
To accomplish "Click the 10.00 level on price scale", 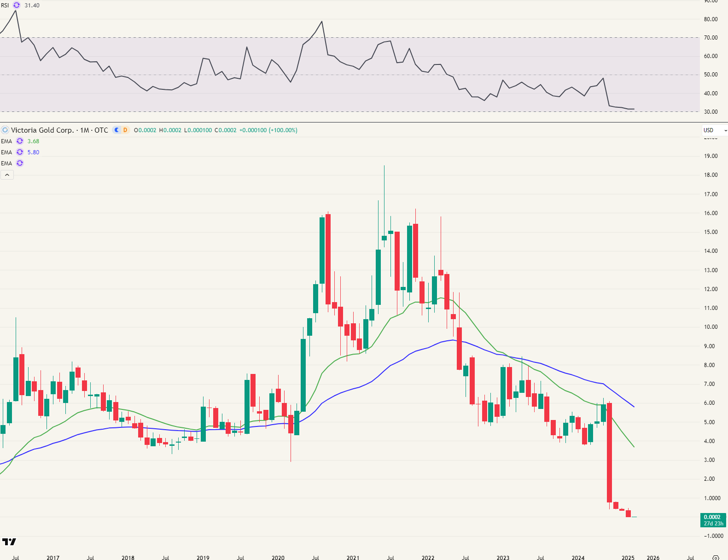I will point(711,327).
